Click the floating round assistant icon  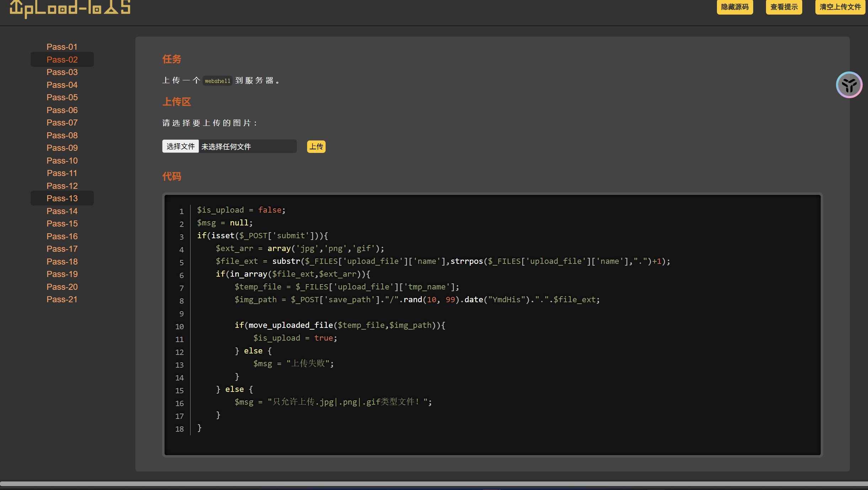point(849,85)
